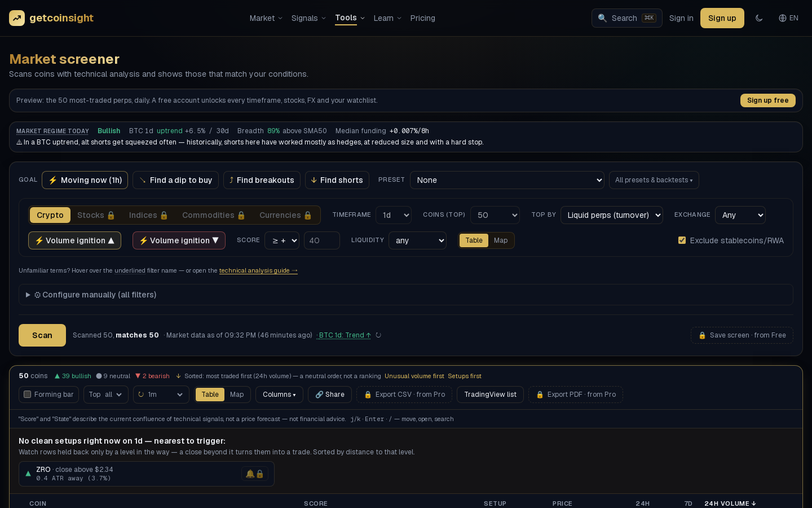Viewport: 812px width, 508px height.
Task: Click the lock icon in Save screen
Action: [x=702, y=335]
